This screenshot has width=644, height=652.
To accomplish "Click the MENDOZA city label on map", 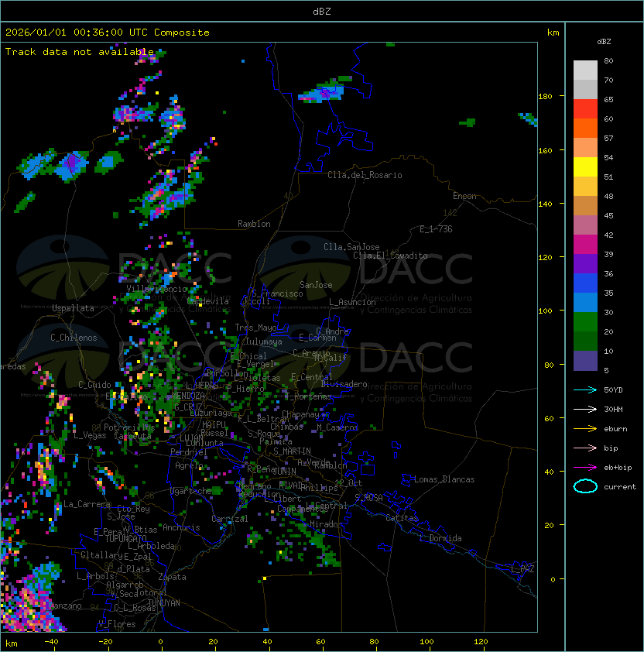I will coord(188,396).
